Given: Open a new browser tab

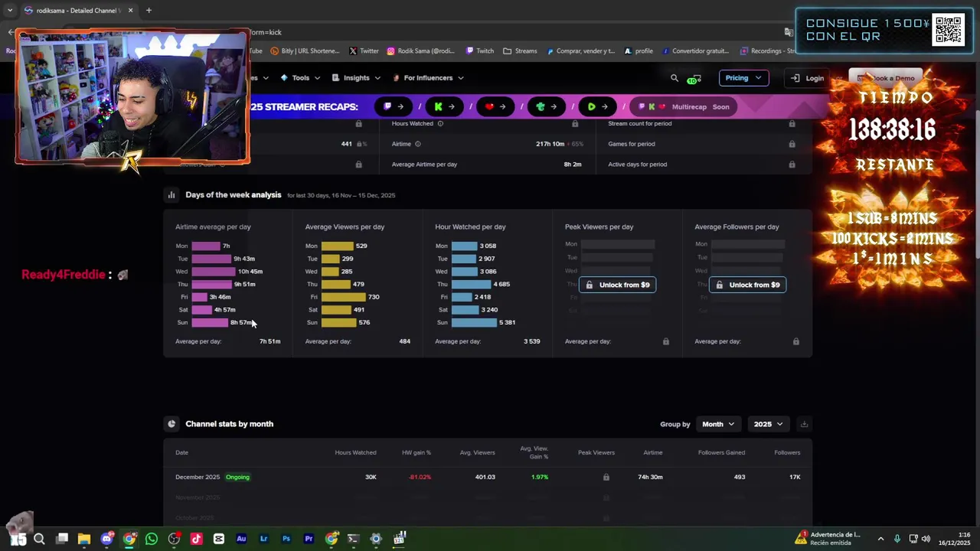Looking at the screenshot, I should click(149, 11).
